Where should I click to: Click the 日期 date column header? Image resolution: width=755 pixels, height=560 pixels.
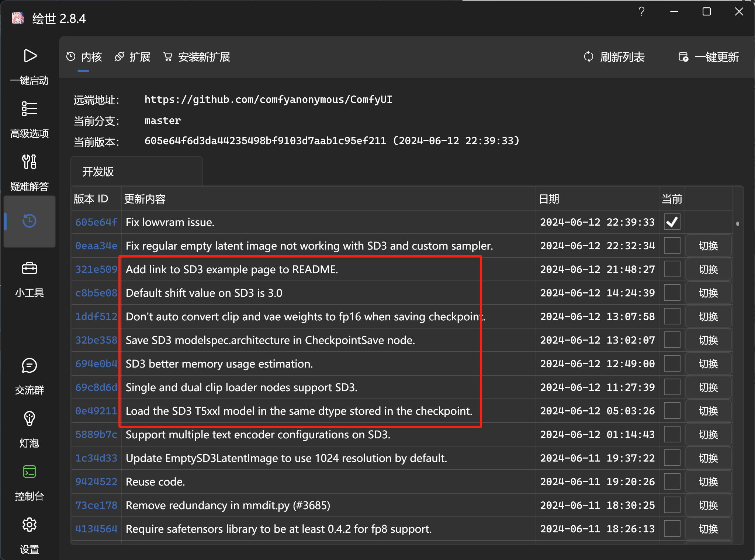tap(598, 199)
